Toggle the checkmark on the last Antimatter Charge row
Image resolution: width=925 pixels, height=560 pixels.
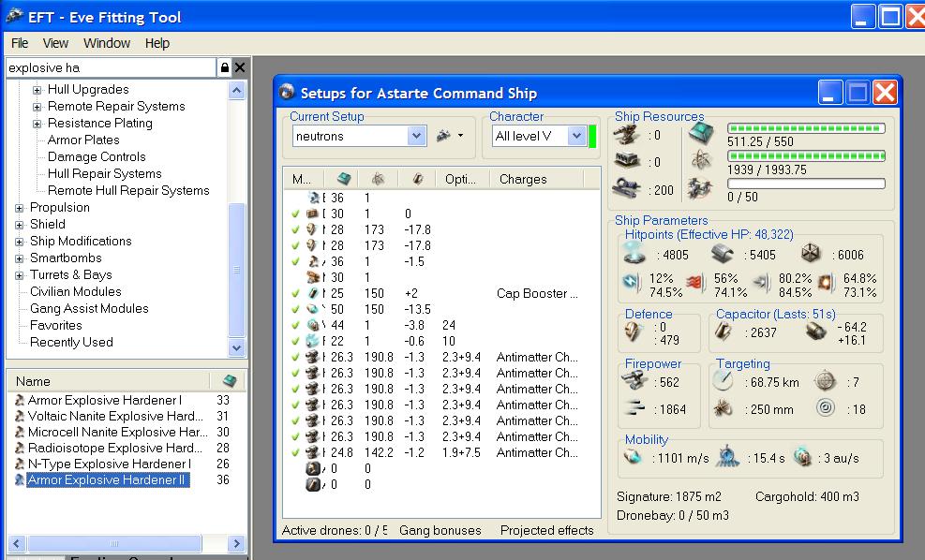tap(296, 453)
